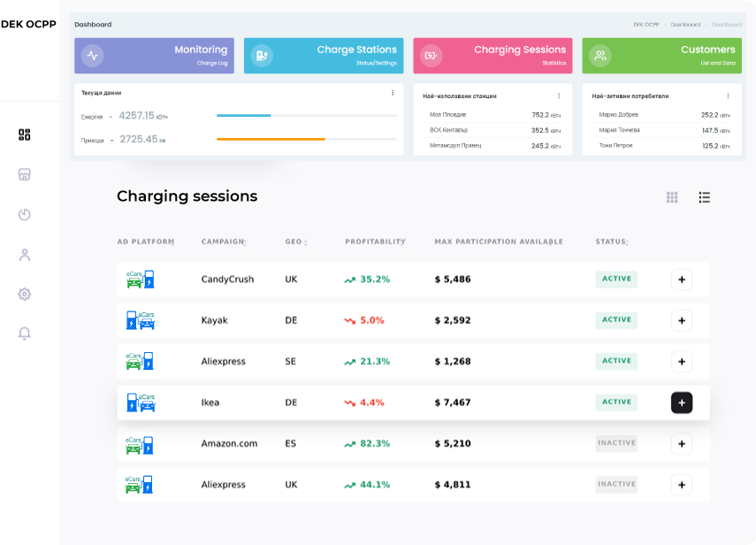Switch to grid view of charging sessions
The image size is (756, 545).
tap(672, 197)
